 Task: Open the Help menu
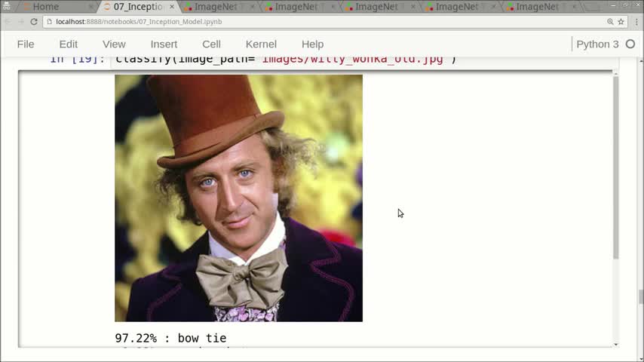point(312,44)
